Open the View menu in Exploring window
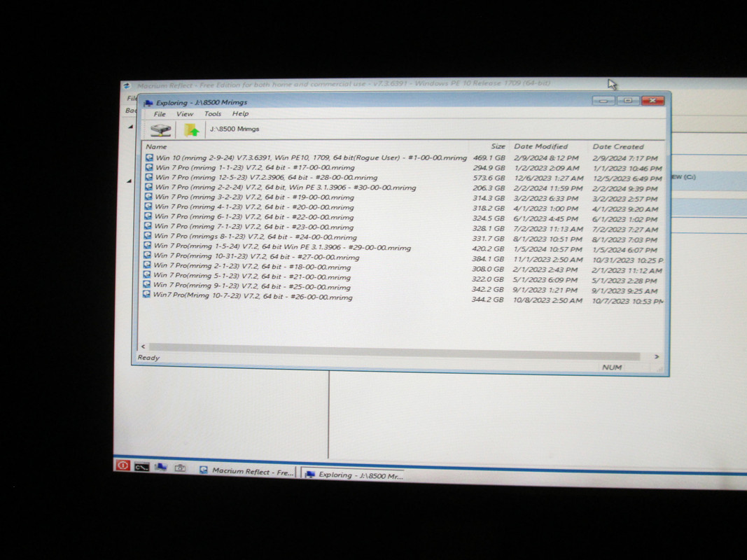This screenshot has width=747, height=560. [184, 114]
